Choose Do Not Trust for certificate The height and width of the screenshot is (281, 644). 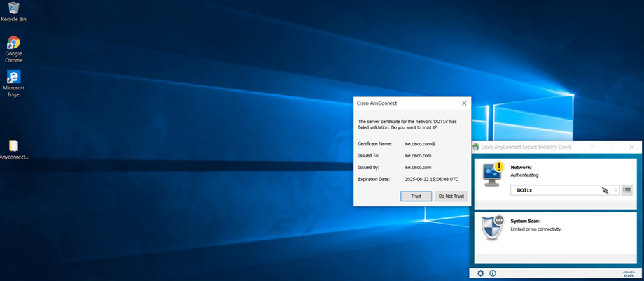click(451, 196)
